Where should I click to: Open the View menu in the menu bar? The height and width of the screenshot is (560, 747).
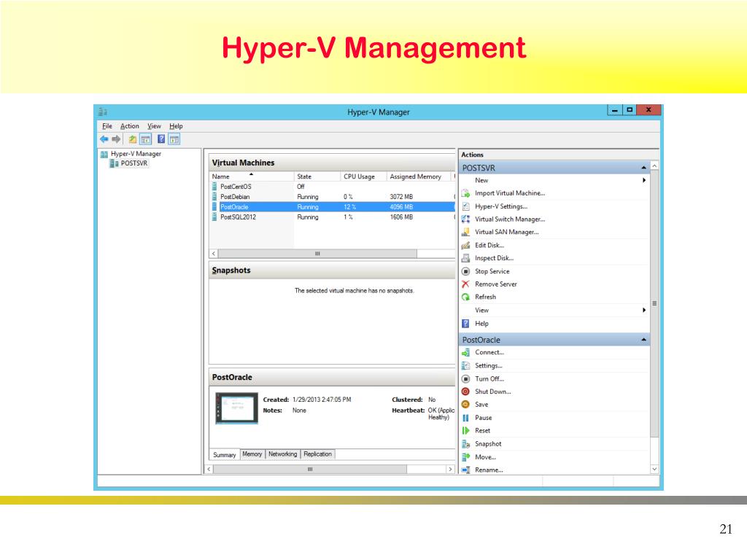tap(154, 126)
